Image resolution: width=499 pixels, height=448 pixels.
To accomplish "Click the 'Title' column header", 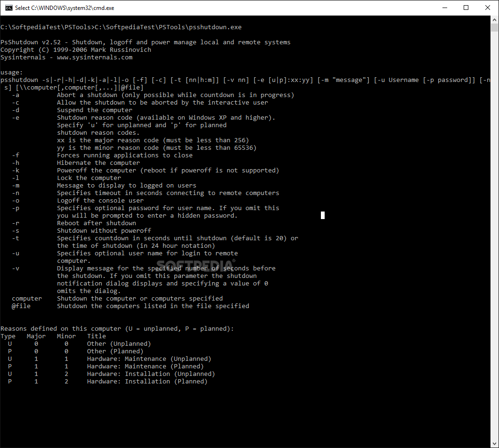I will point(97,336).
